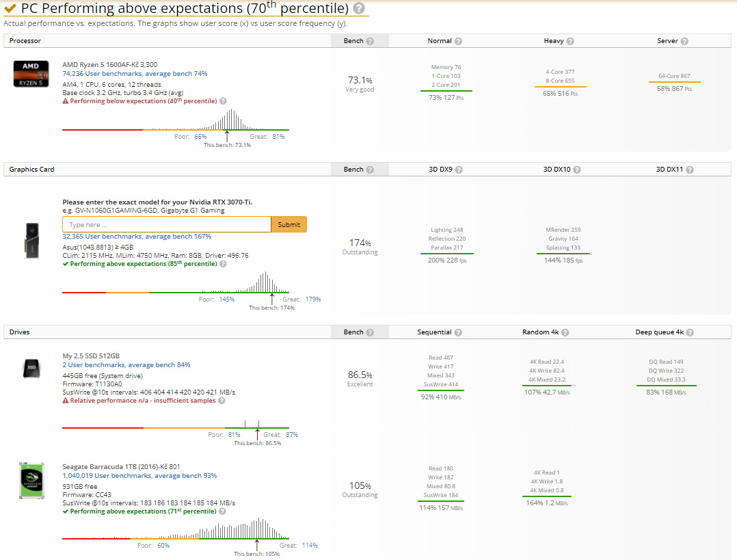Submit the graphics card model

pyautogui.click(x=289, y=225)
